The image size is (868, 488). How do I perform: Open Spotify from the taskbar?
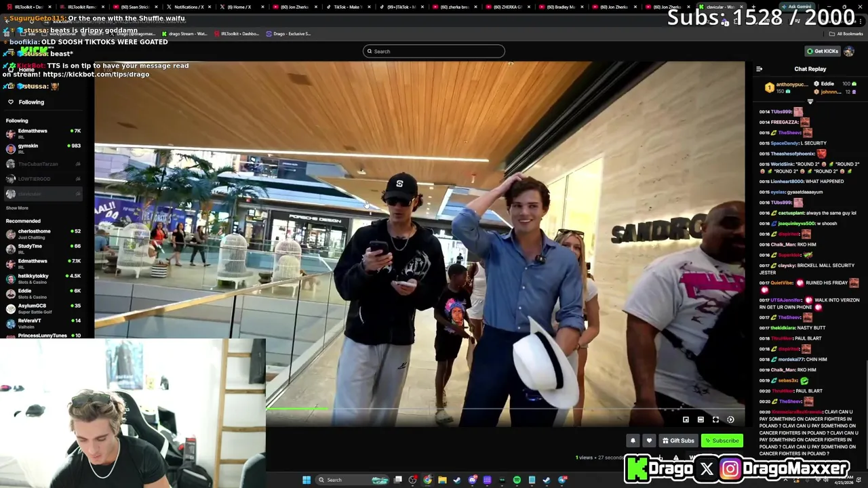[x=517, y=480]
